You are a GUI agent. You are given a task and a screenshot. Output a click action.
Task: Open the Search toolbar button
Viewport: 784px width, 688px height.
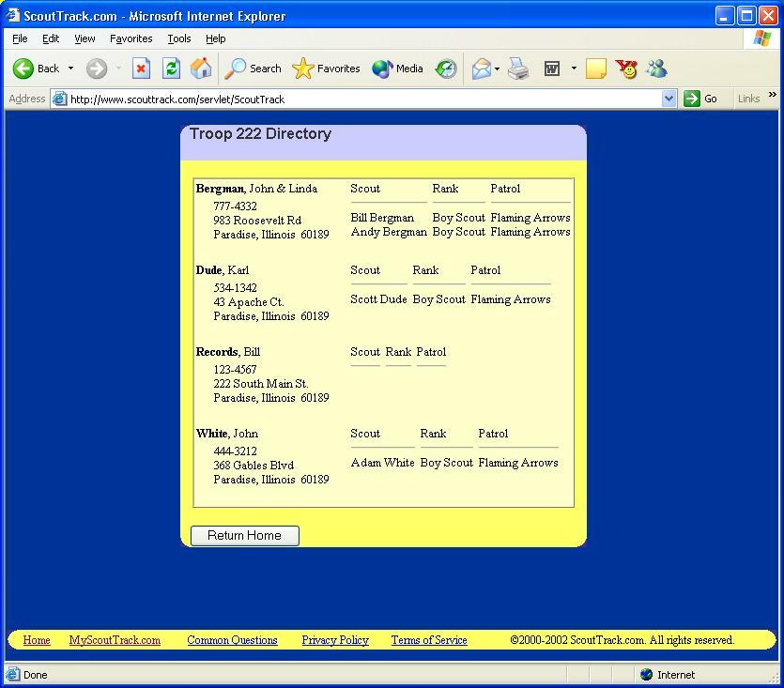pyautogui.click(x=254, y=69)
